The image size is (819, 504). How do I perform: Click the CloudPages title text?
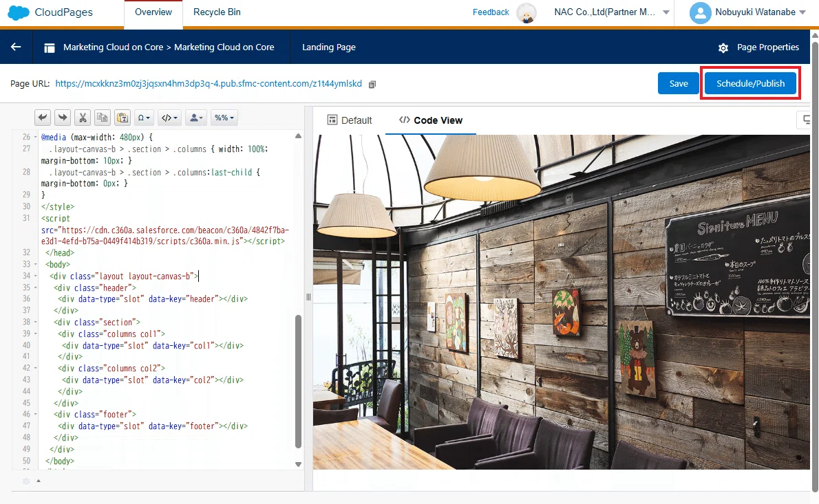(x=64, y=12)
